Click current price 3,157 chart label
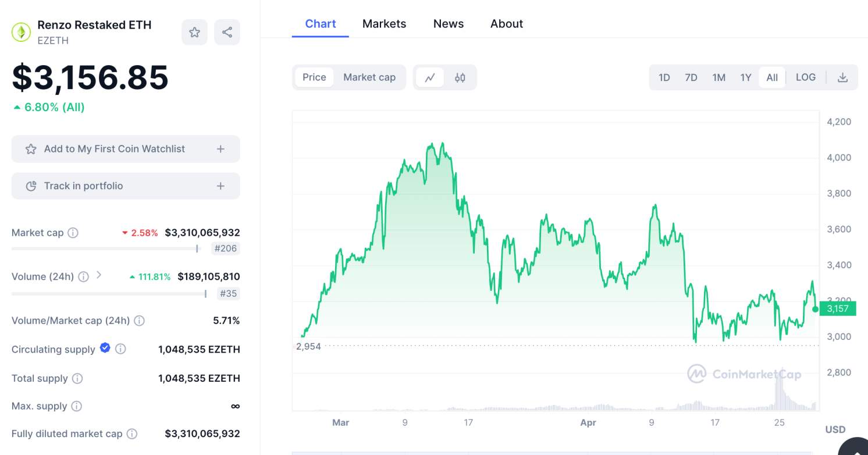 pos(838,309)
